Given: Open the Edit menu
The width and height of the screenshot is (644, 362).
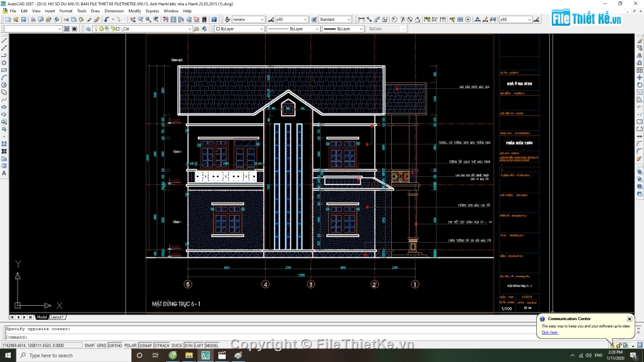Looking at the screenshot, I should click(x=24, y=11).
